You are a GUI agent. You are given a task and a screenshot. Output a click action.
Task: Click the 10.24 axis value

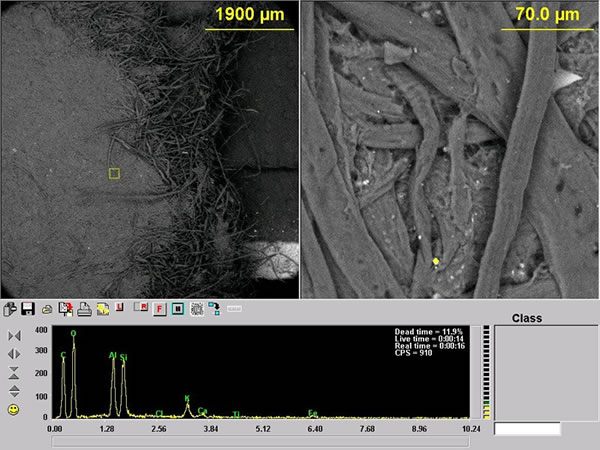click(471, 429)
